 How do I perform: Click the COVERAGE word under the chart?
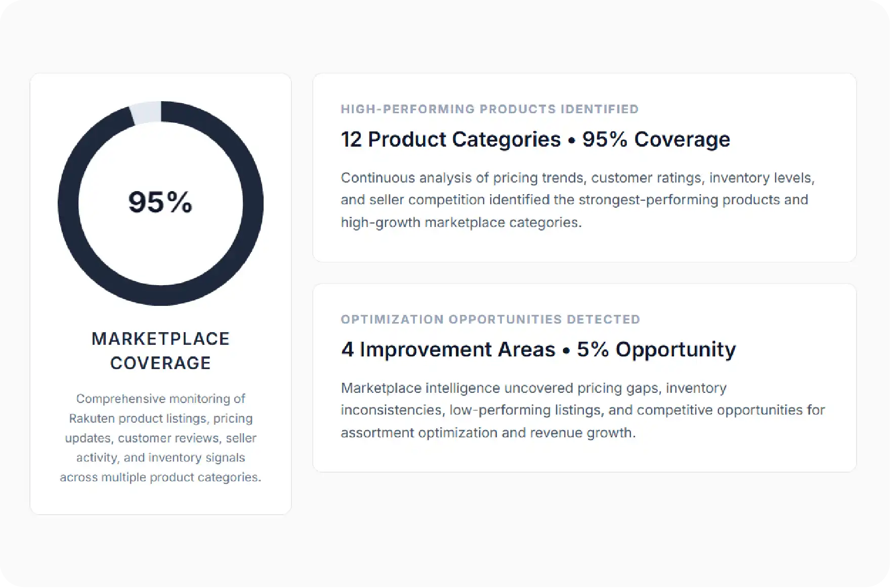click(x=160, y=363)
